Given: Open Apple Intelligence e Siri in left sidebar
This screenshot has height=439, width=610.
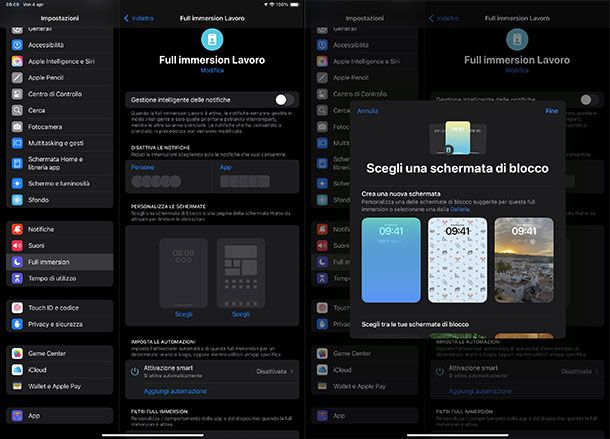Looking at the screenshot, I should point(60,61).
